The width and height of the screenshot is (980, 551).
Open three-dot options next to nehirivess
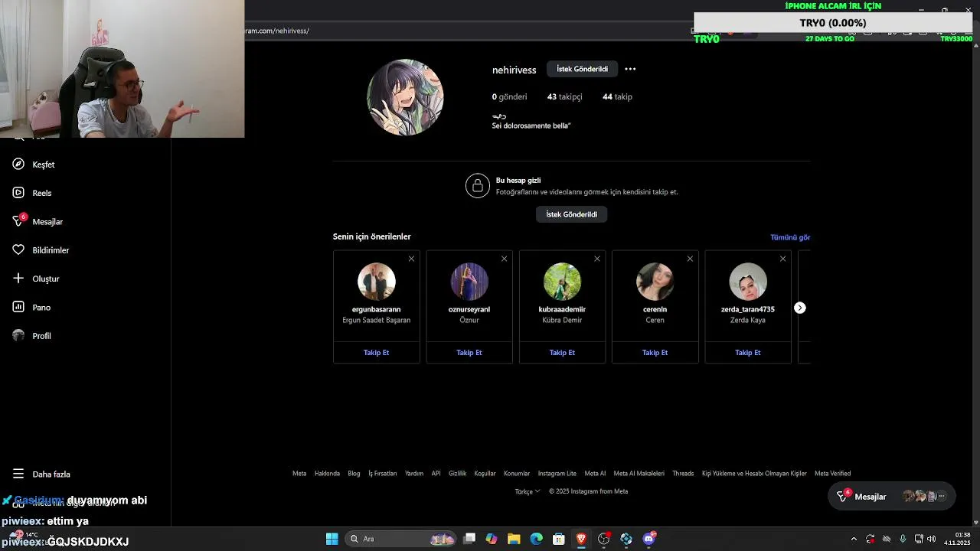(630, 69)
